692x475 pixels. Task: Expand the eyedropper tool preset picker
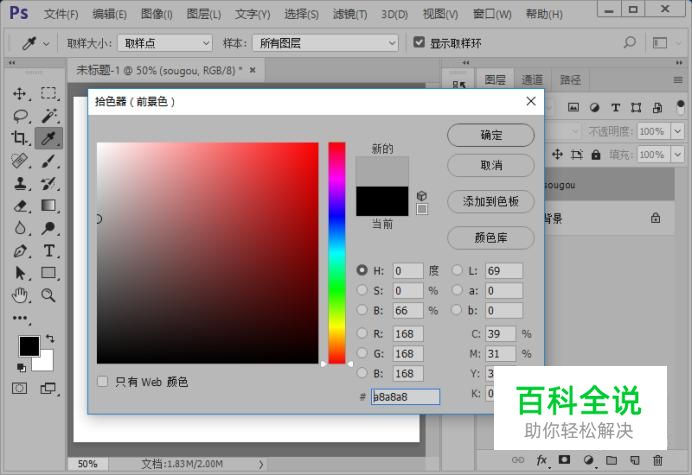coord(46,43)
